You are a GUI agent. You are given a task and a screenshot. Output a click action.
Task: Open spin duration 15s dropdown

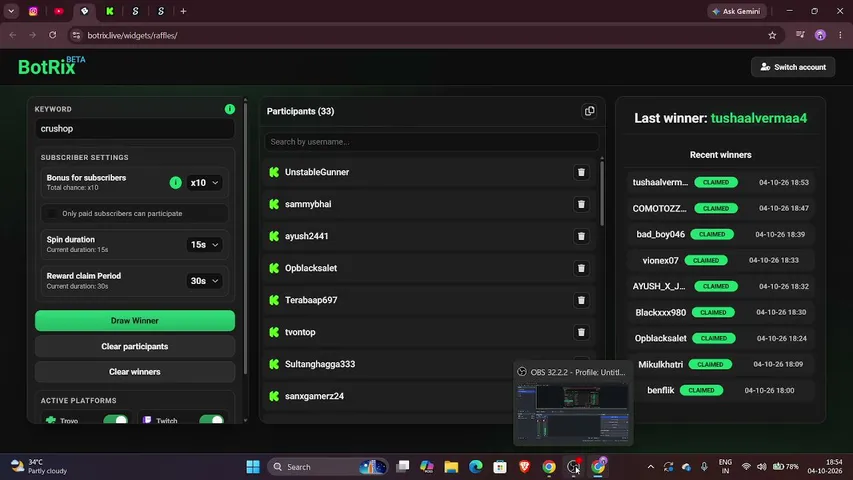point(205,245)
